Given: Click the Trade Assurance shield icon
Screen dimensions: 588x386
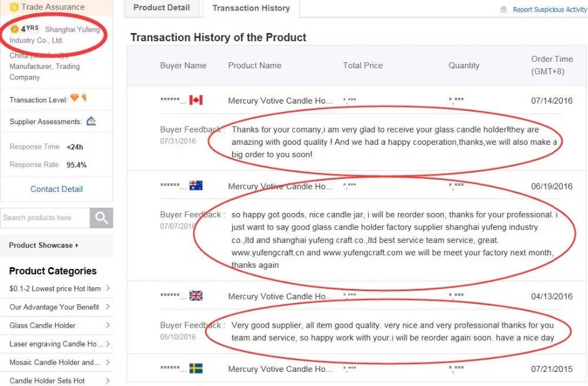Looking at the screenshot, I should coord(14,6).
